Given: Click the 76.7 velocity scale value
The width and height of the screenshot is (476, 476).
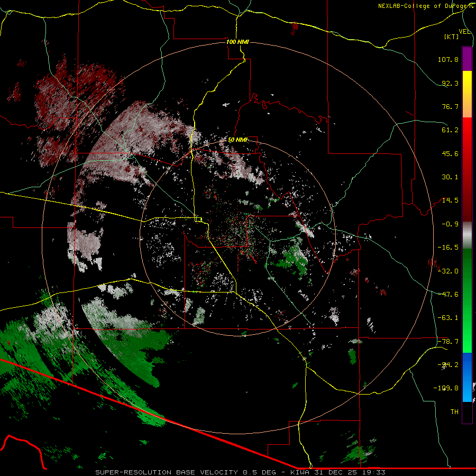Looking at the screenshot, I should 450,106.
